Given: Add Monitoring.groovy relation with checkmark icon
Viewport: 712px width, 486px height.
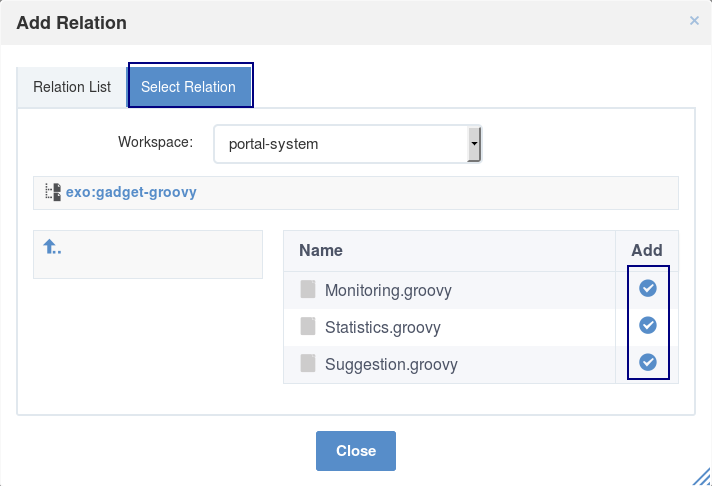Looking at the screenshot, I should coord(648,288).
